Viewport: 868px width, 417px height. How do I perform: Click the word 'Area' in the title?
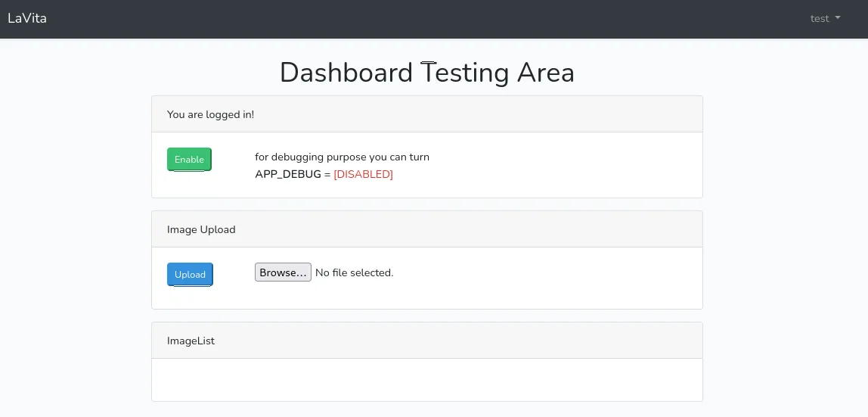coord(546,73)
